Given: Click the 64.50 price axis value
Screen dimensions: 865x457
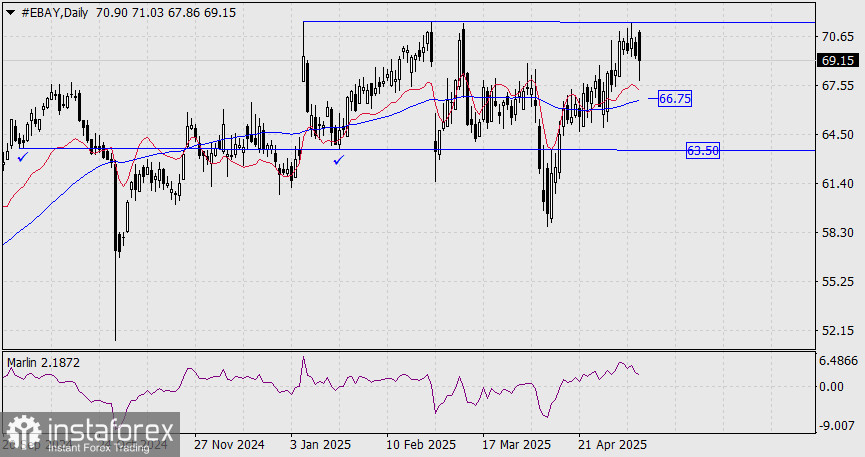Looking at the screenshot, I should [x=837, y=135].
